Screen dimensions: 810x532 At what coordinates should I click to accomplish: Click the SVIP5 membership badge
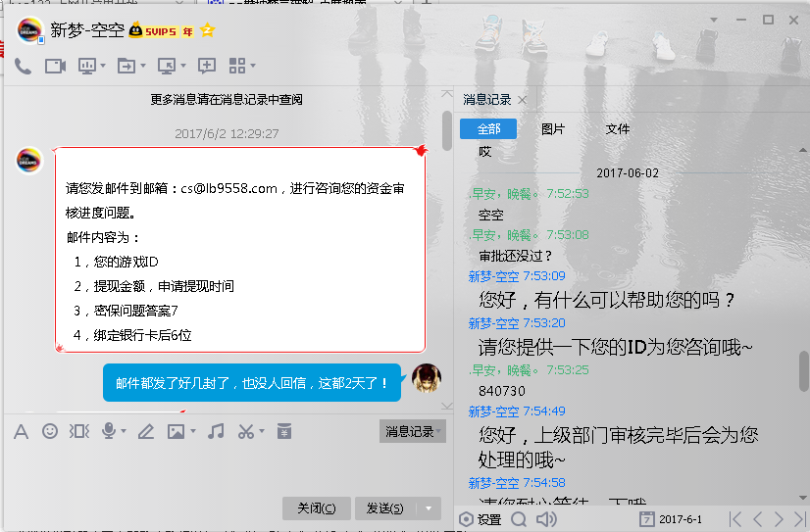[x=161, y=31]
